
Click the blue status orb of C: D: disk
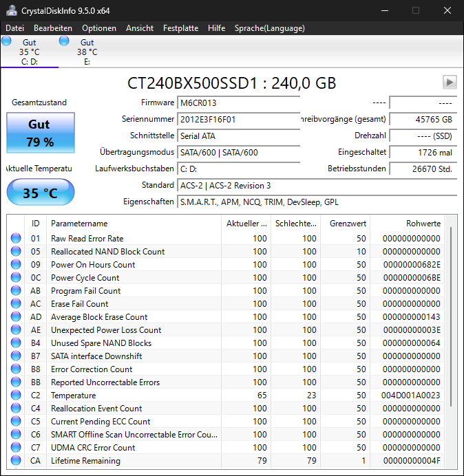coord(6,41)
